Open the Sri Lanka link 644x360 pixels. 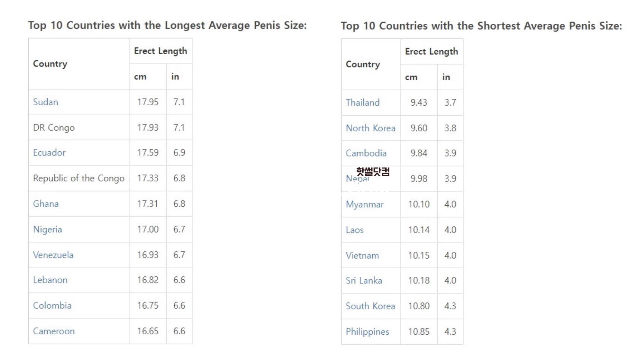(x=364, y=280)
